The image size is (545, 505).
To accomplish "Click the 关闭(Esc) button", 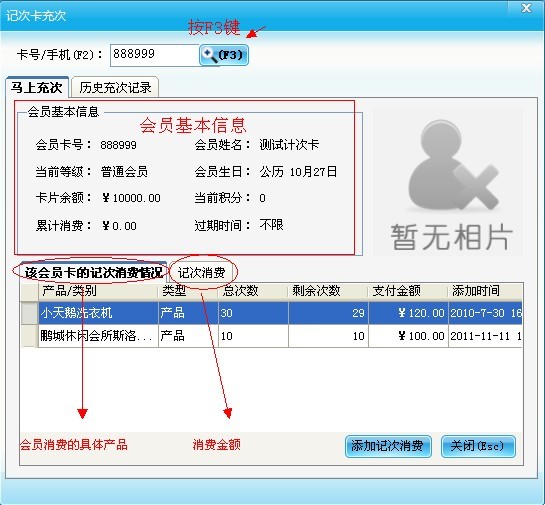I will pos(478,446).
